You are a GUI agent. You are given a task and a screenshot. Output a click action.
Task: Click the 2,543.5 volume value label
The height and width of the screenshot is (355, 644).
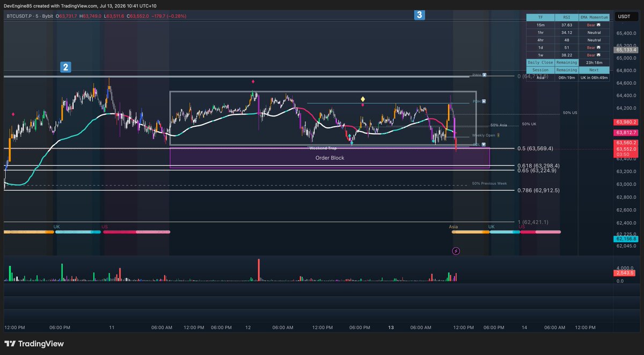625,273
